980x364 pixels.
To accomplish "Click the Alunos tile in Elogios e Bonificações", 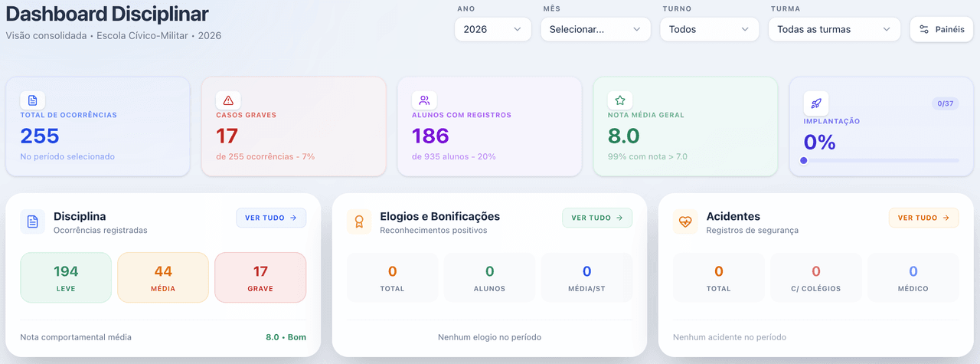I will tap(490, 277).
